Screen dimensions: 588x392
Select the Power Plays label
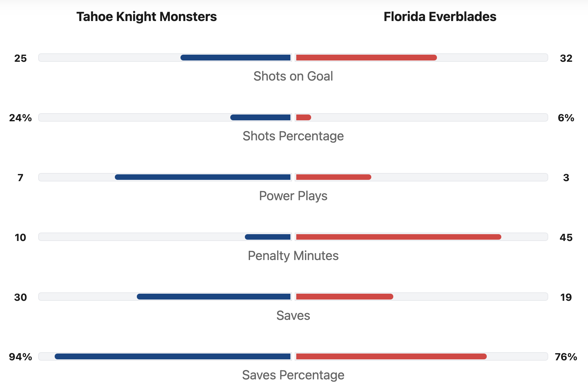click(x=293, y=196)
